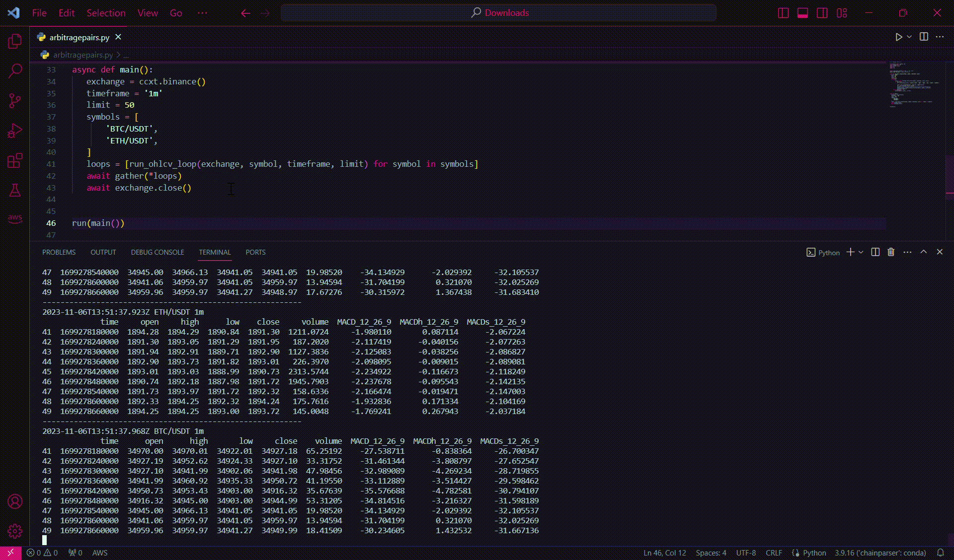Open Run and Debug view
Screen dimensions: 954x560
(x=15, y=131)
